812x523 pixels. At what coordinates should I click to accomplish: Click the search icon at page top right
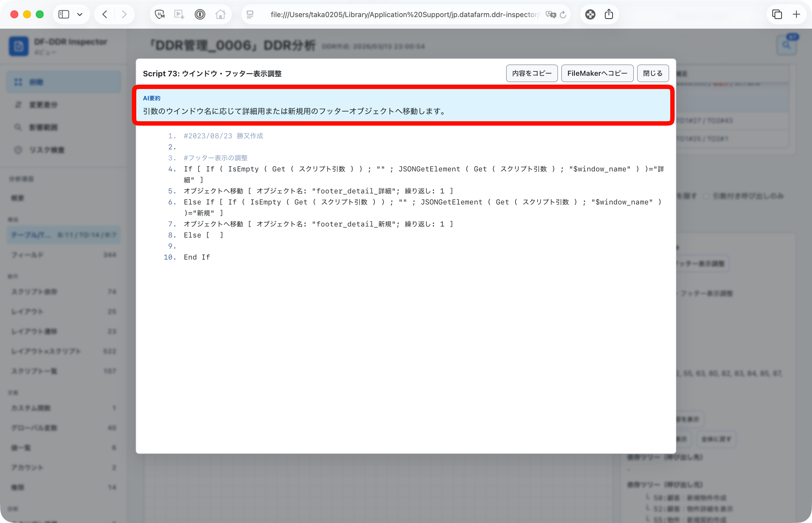coord(786,45)
